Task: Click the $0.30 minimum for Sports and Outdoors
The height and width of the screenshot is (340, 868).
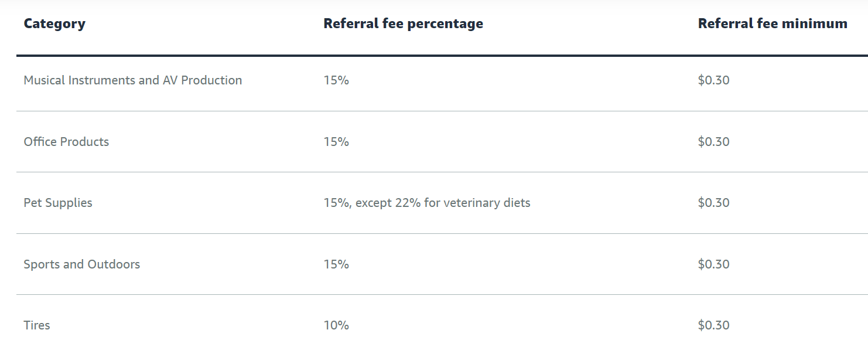Action: [713, 264]
